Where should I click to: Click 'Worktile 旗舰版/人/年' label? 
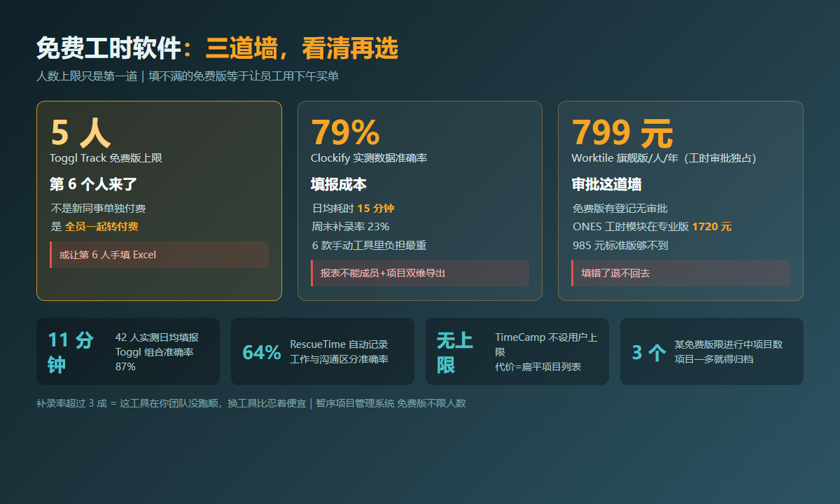[x=664, y=158]
